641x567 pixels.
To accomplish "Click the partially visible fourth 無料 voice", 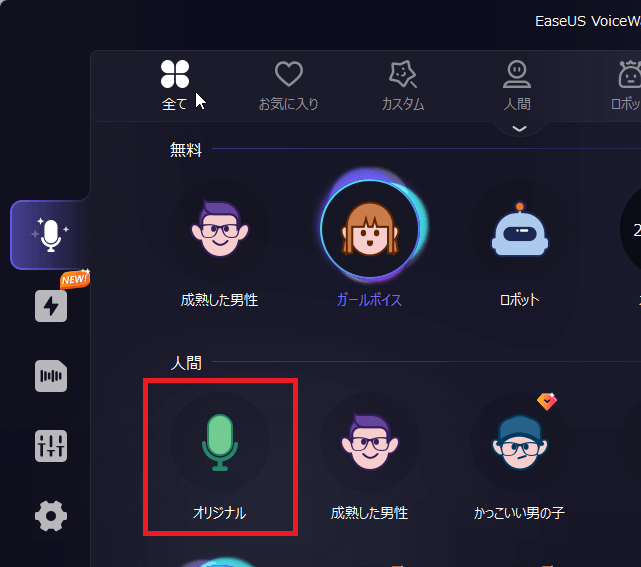I will tap(632, 232).
